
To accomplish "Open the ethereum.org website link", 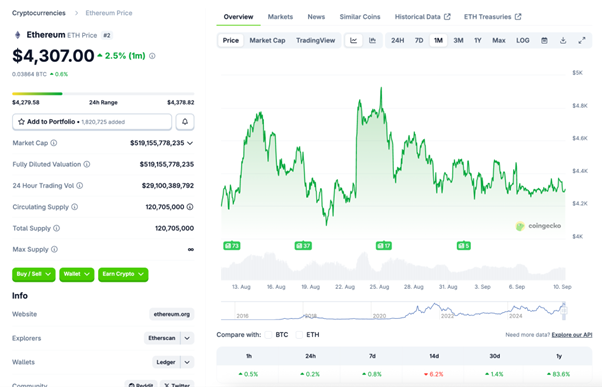I will pos(172,314).
